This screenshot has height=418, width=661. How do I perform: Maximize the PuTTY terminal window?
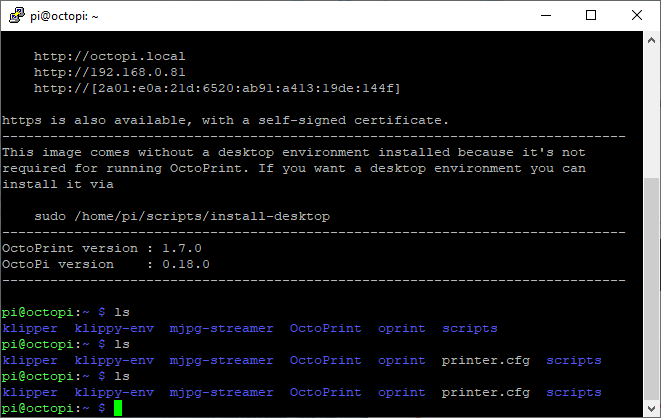point(591,16)
